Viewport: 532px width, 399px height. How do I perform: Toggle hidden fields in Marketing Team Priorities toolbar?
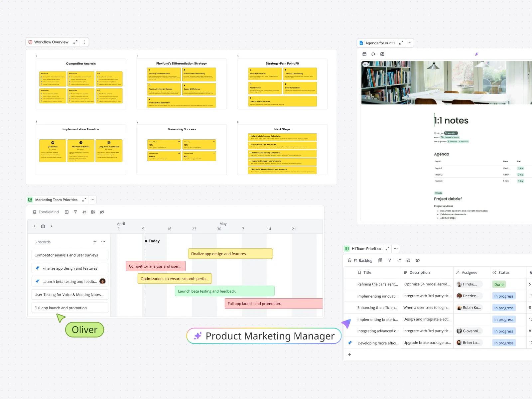click(102, 212)
